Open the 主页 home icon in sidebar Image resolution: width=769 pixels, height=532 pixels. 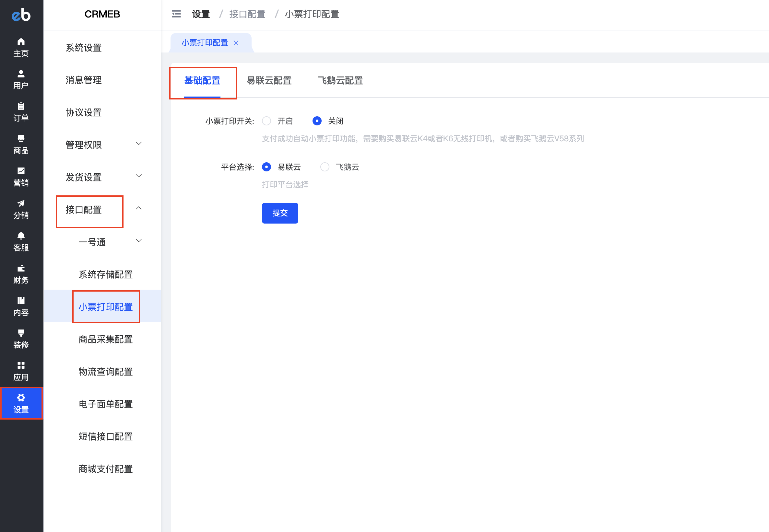click(21, 42)
